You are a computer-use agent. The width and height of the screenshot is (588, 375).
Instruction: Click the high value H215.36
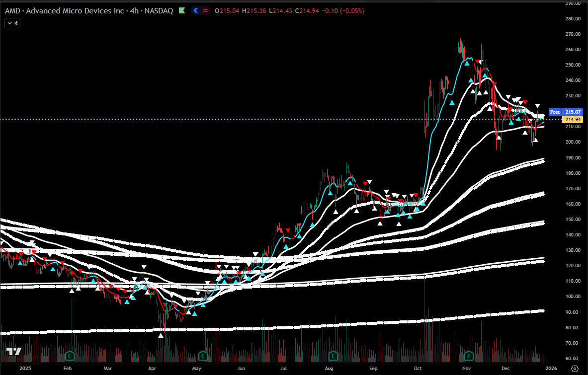(x=254, y=11)
